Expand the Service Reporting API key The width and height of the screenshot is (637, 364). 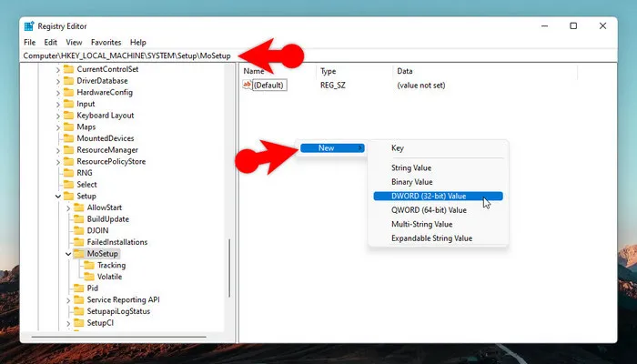click(70, 299)
